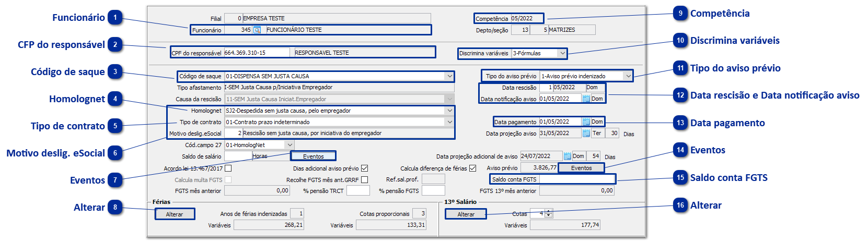Click the 30 Dias value field
The height and width of the screenshot is (242, 868).
click(611, 133)
